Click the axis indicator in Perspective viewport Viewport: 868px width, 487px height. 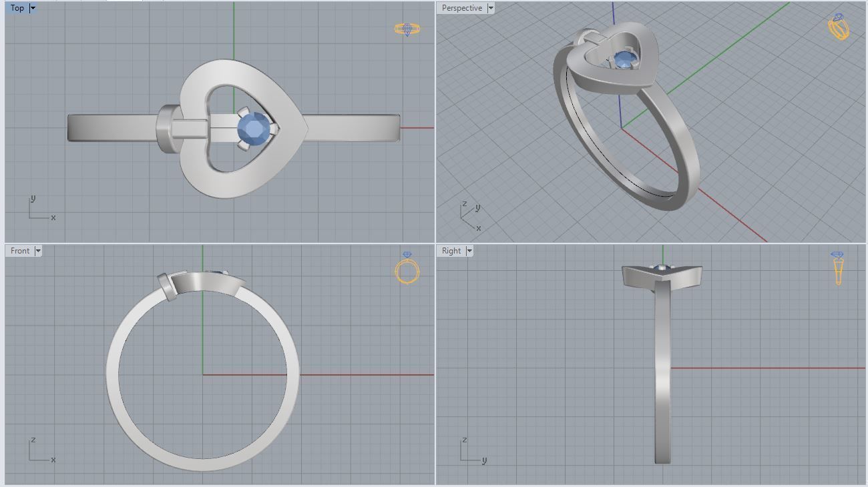pos(471,216)
